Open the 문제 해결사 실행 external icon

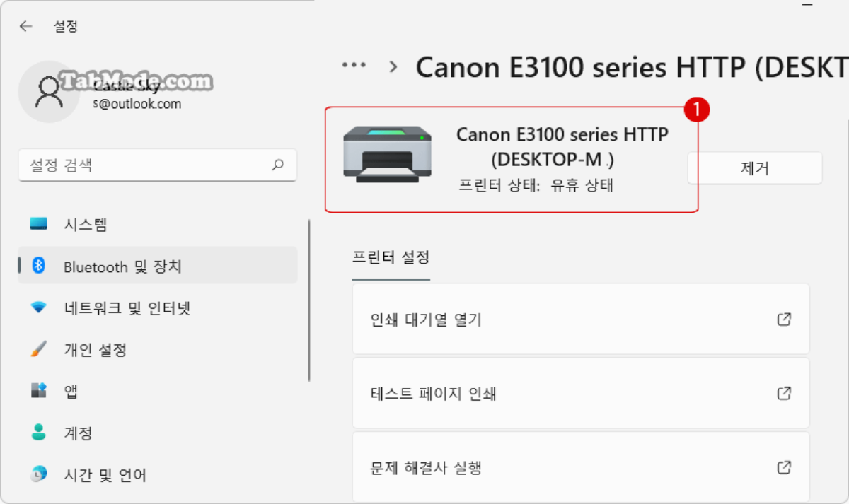(x=784, y=467)
